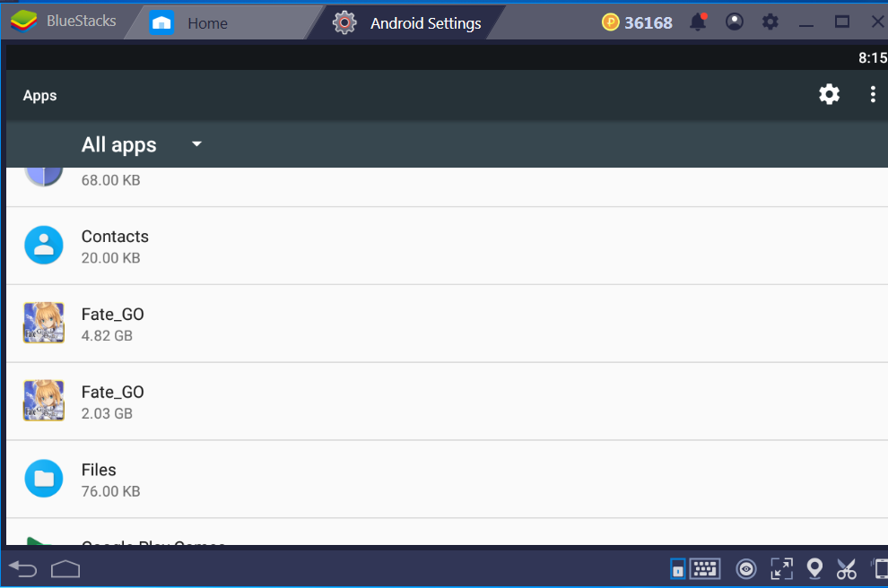Open BlueStacks settings gear in title bar
This screenshot has height=588, width=888.
(x=770, y=22)
